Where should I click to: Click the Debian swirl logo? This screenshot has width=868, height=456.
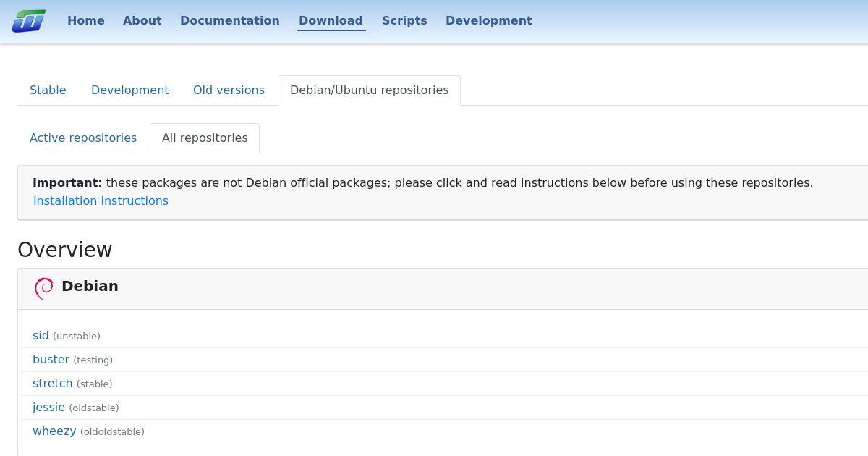[44, 288]
